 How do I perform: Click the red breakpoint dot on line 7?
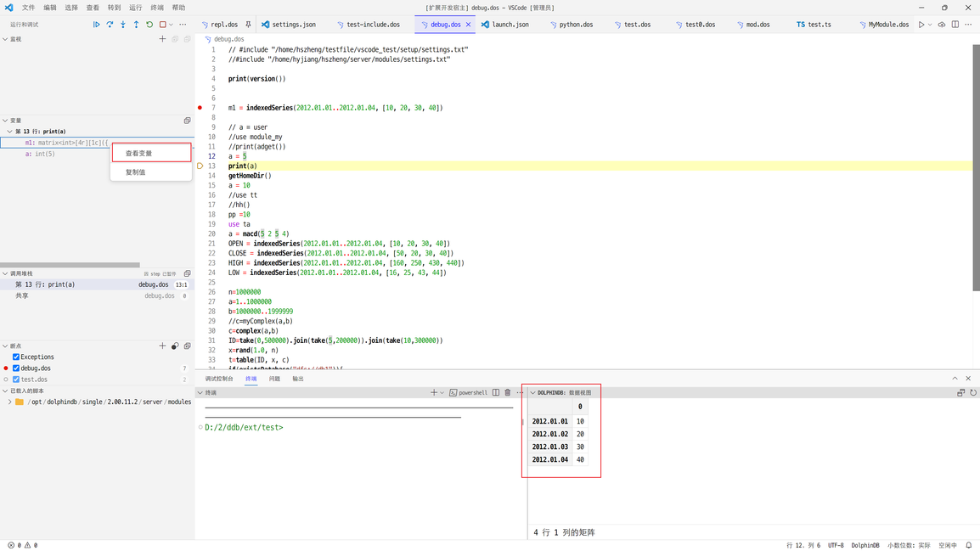click(200, 108)
